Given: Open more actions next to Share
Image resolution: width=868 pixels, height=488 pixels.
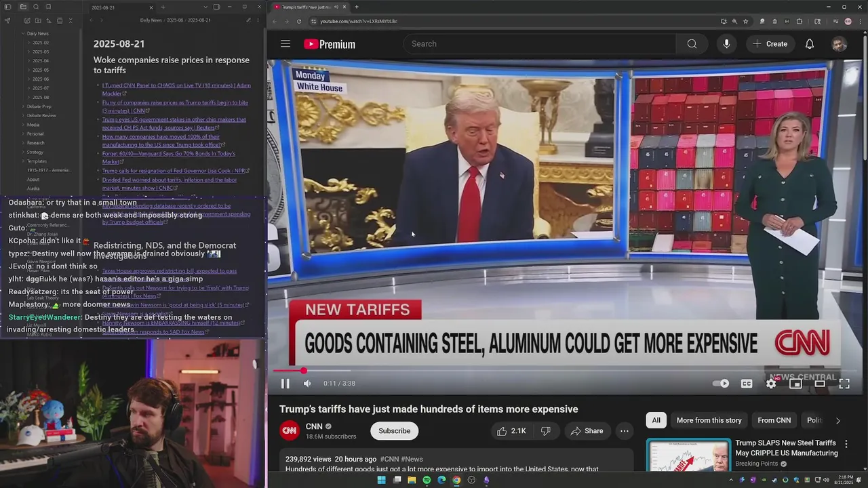Looking at the screenshot, I should [x=625, y=431].
